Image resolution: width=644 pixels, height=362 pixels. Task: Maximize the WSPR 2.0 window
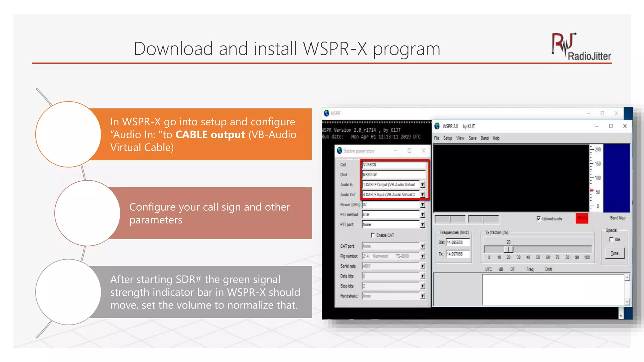(x=611, y=126)
